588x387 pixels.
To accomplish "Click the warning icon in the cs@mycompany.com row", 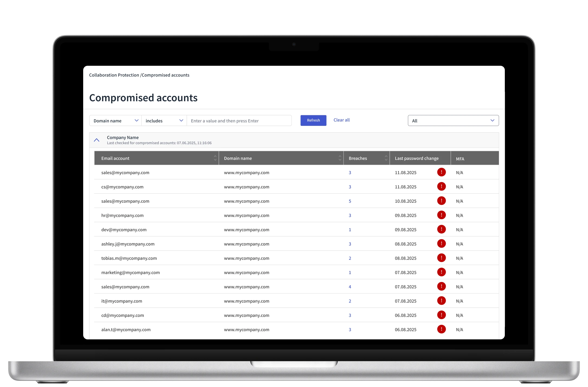I will coord(441,186).
